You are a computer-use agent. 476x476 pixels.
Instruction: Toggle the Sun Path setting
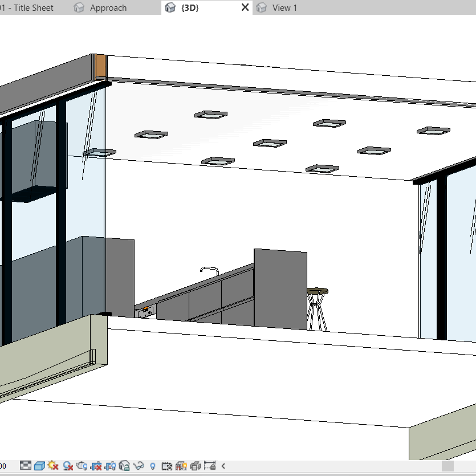[x=54, y=466]
